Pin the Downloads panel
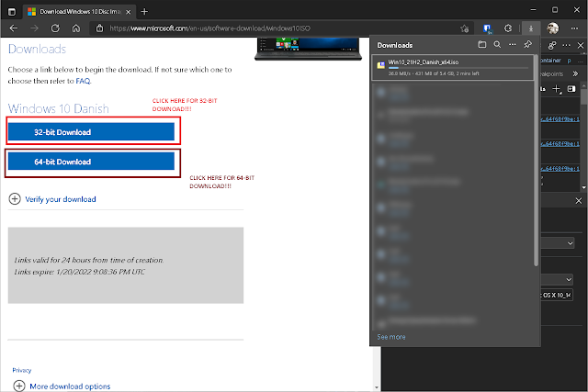Screen dimensions: 588x392 coord(527,45)
